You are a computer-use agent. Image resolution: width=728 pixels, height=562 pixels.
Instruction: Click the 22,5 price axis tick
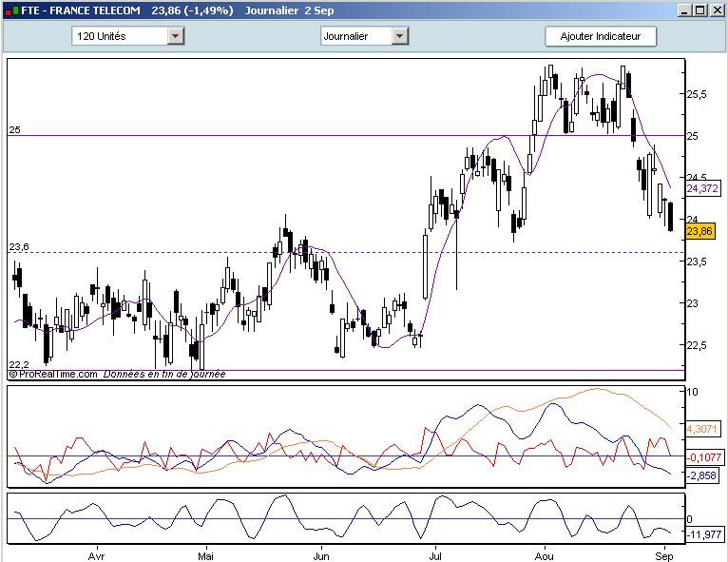point(697,345)
